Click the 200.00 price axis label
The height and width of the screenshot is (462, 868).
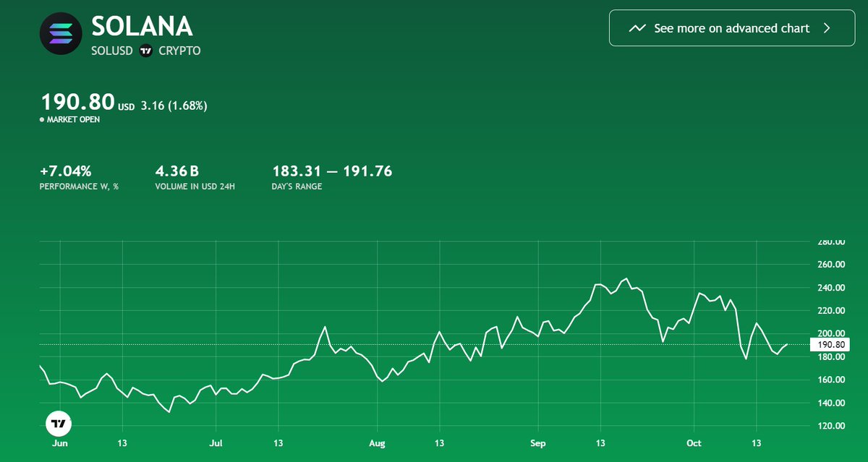[830, 334]
